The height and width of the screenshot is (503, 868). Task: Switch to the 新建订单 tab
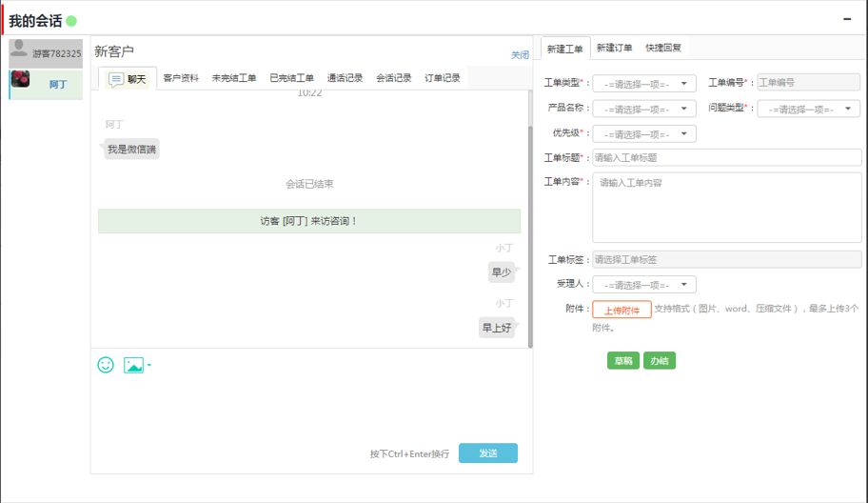click(614, 48)
